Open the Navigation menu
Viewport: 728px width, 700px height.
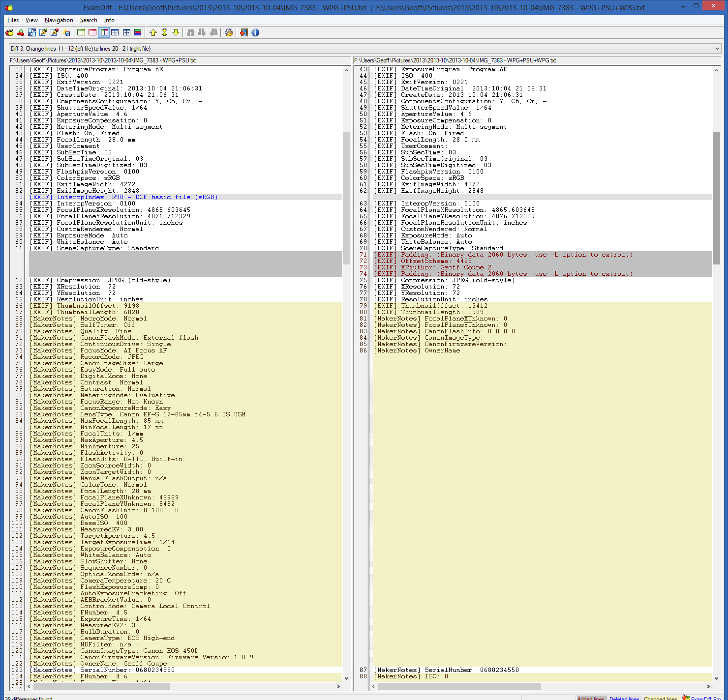(x=59, y=20)
